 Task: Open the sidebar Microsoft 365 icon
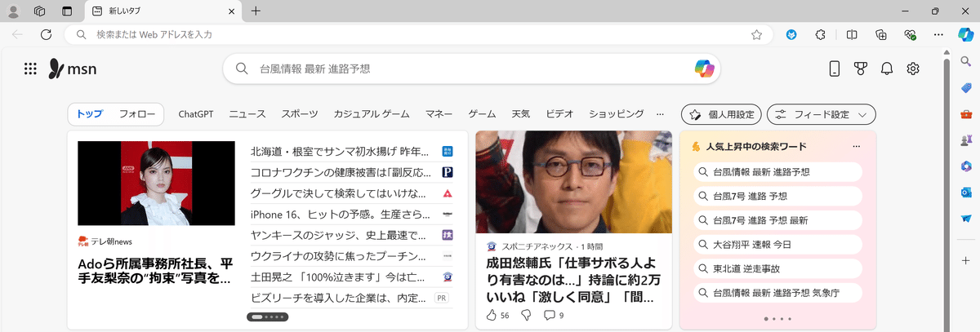point(966,166)
